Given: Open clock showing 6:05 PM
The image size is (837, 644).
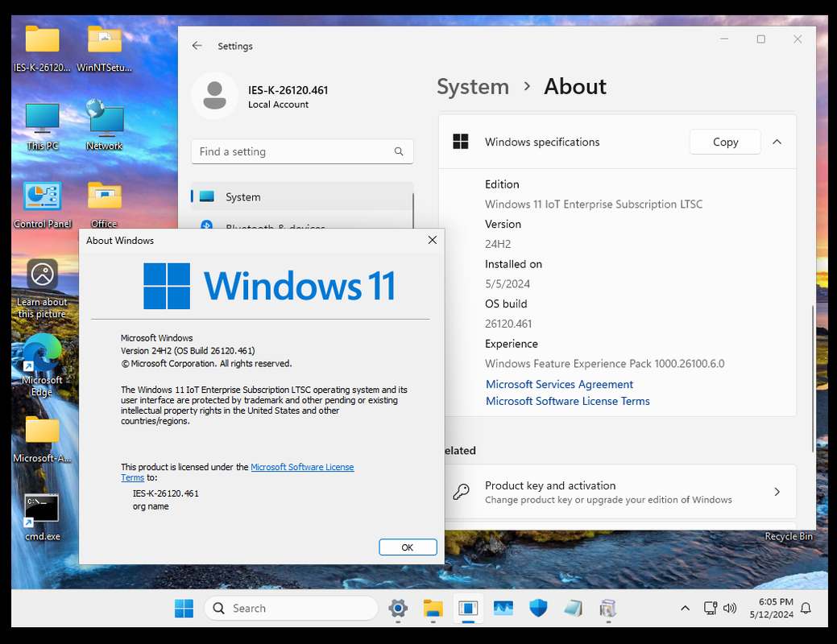Looking at the screenshot, I should click(771, 609).
